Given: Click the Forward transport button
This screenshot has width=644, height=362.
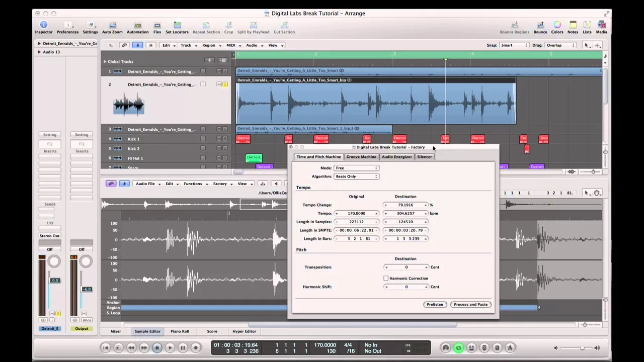Looking at the screenshot, I should tap(144, 347).
